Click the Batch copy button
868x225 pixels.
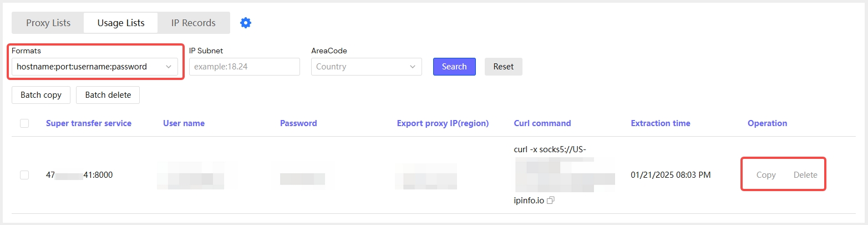coord(41,95)
